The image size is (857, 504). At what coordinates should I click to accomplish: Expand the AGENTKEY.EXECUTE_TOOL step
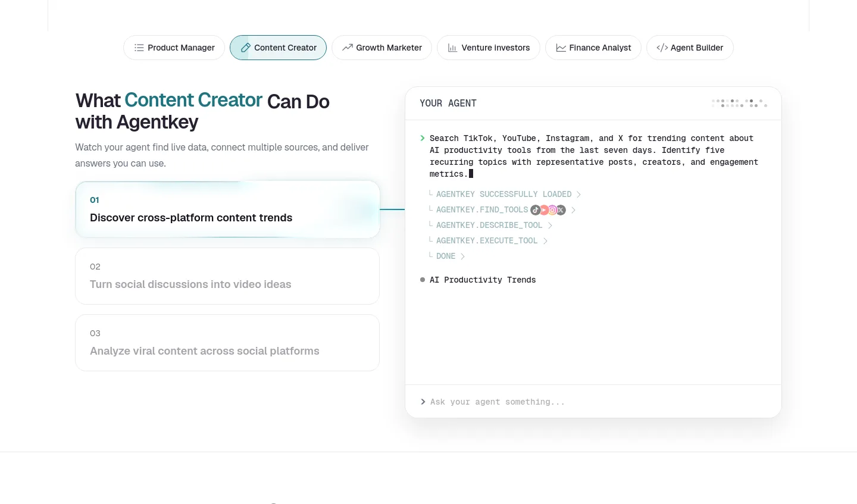488,241
